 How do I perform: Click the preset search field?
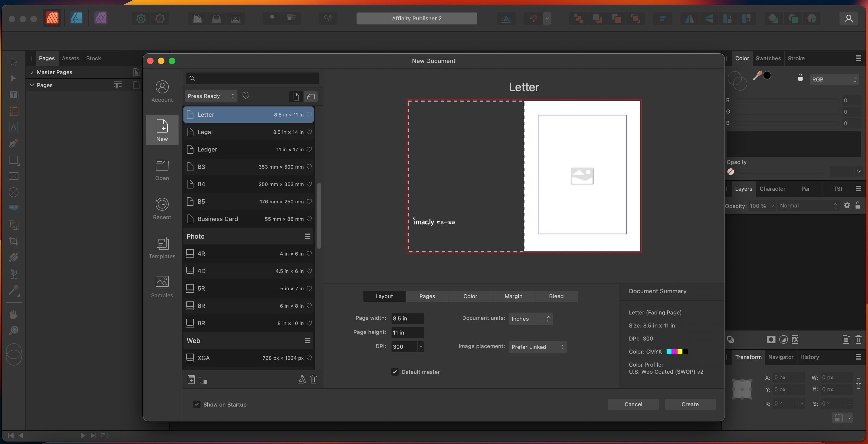point(252,78)
